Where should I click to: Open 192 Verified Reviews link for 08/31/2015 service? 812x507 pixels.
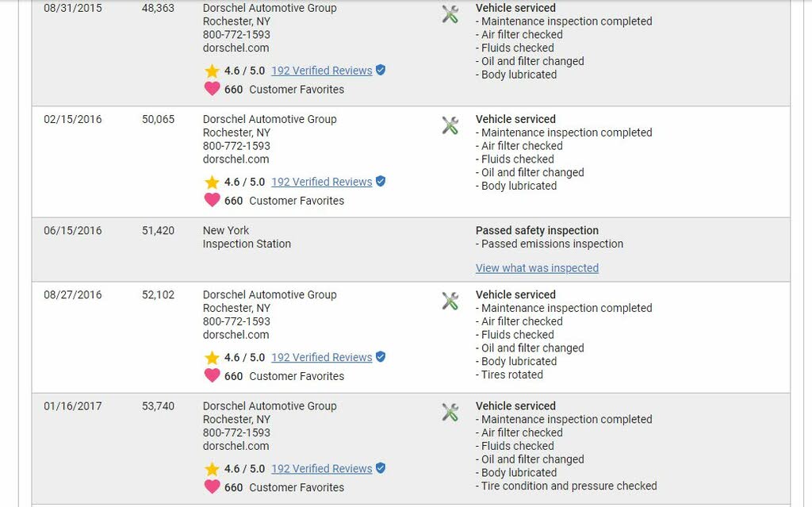321,71
